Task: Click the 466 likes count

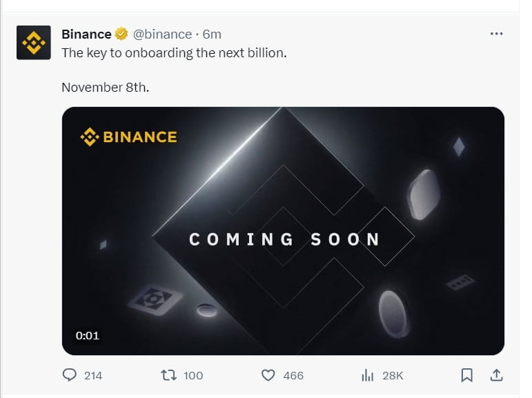Action: [x=293, y=376]
